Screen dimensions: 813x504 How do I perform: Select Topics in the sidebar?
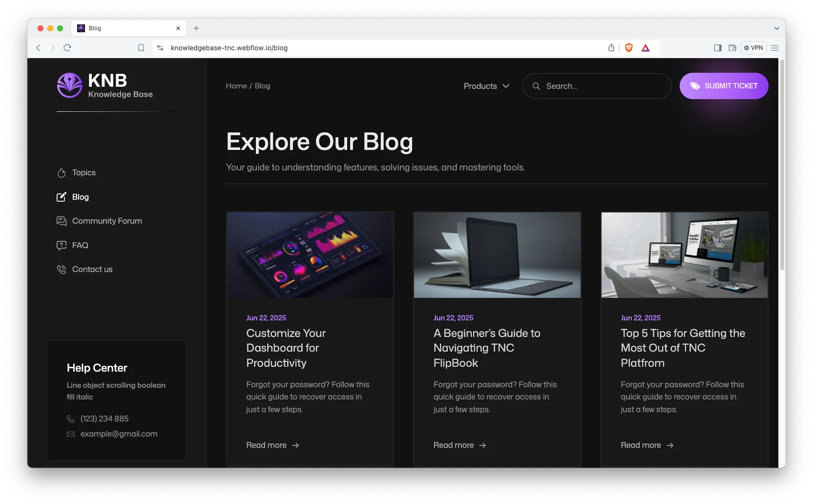(x=83, y=172)
